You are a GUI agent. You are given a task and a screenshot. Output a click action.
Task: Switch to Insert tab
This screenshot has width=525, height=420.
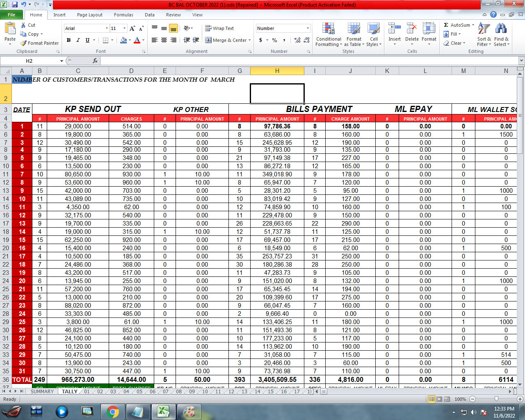59,15
